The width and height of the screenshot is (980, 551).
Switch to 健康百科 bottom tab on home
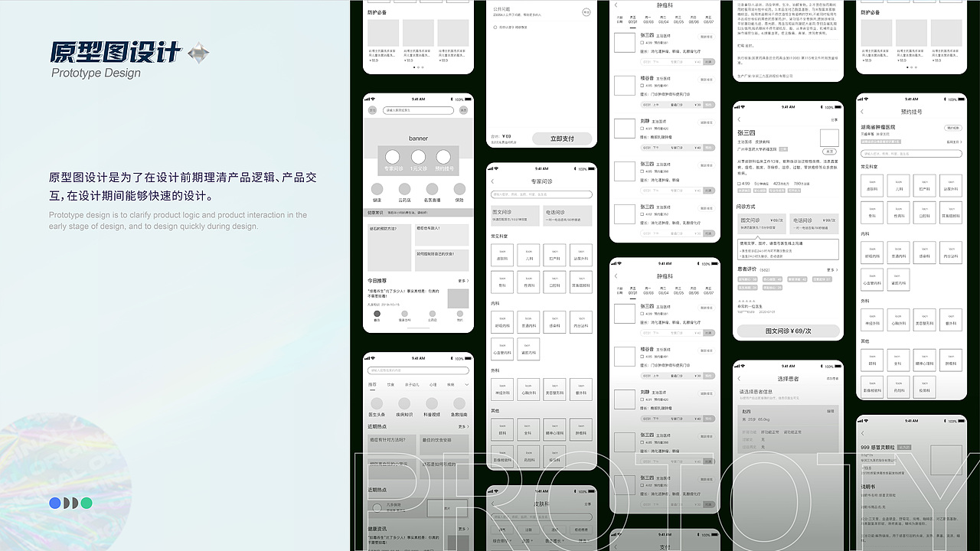tap(404, 315)
